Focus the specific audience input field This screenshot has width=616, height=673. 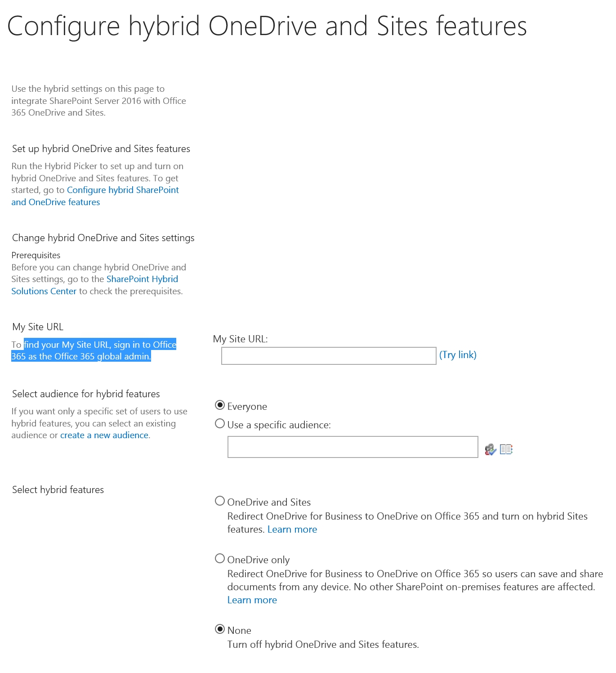[353, 447]
